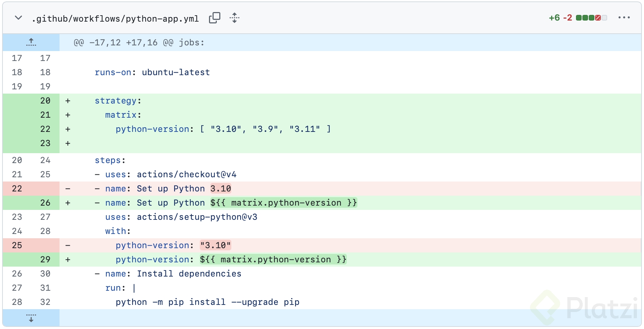The width and height of the screenshot is (644, 329).
Task: Expand hidden lines below line 32
Action: point(31,317)
